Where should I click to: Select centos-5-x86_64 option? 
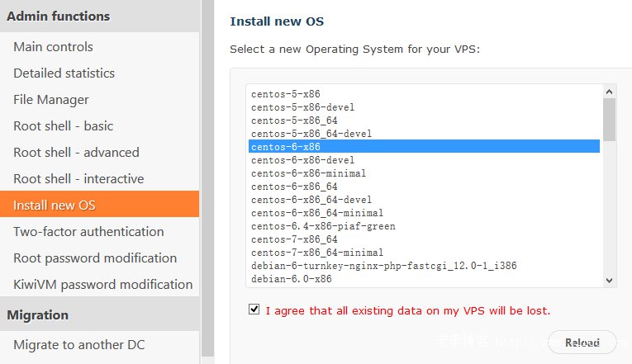[x=424, y=121]
